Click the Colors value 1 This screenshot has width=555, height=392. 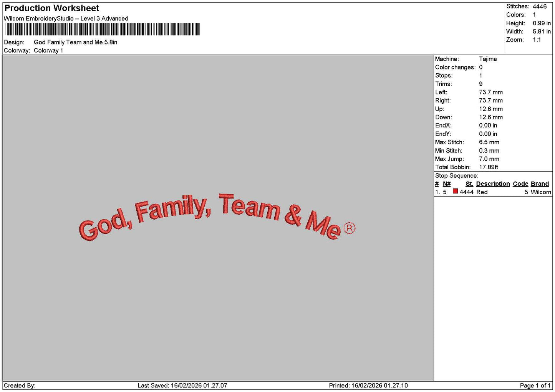(x=534, y=15)
